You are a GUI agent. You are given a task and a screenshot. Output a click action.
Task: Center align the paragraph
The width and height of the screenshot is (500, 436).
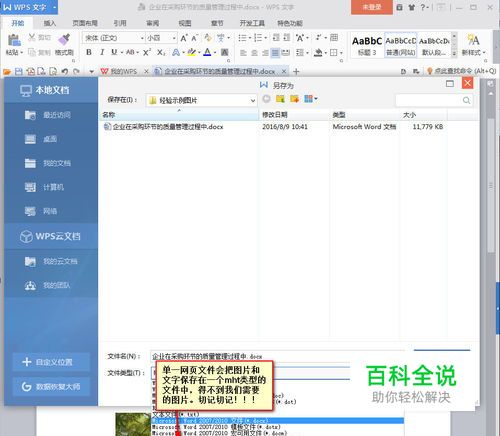(x=254, y=53)
